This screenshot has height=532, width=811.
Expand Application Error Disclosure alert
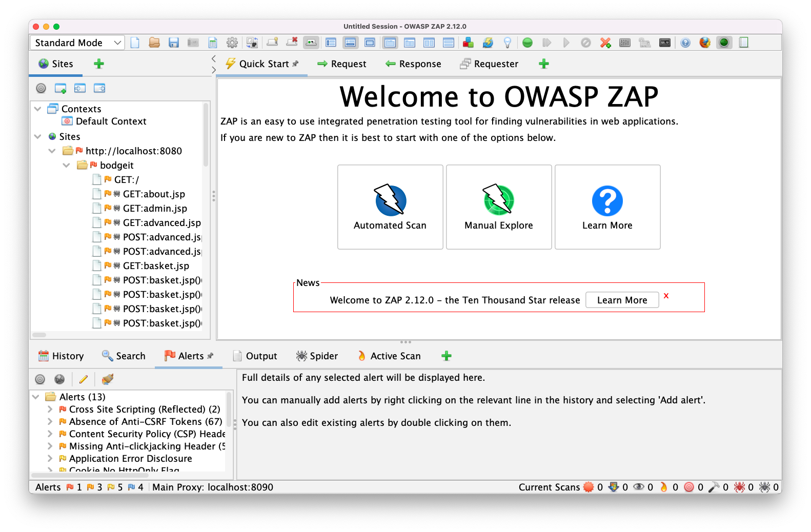point(50,458)
